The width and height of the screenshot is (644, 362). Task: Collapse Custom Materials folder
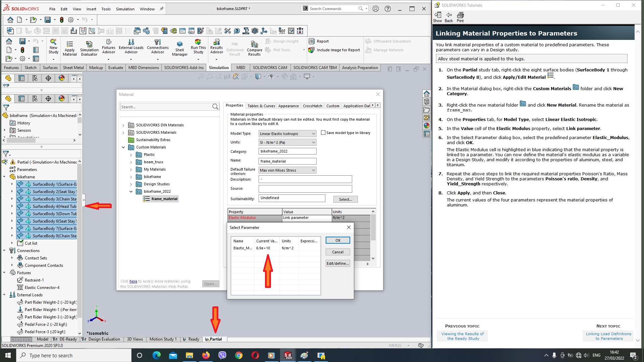click(123, 147)
